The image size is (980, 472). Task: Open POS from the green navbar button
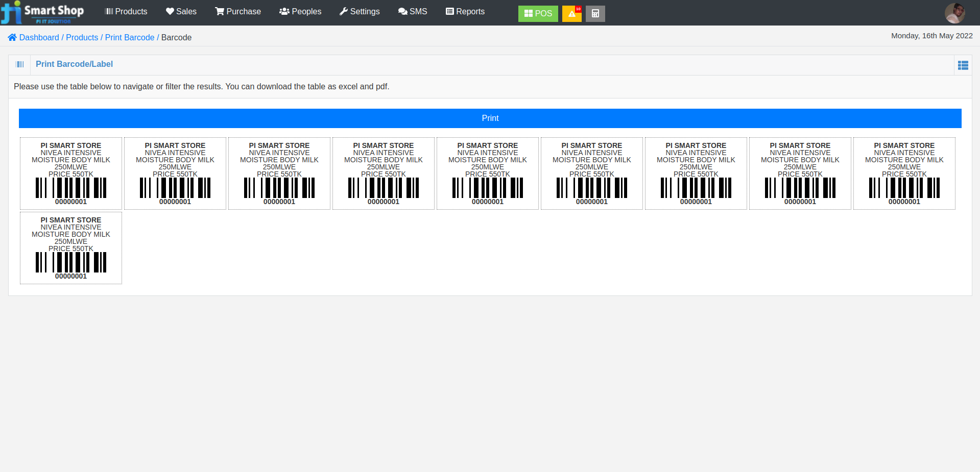coord(538,14)
